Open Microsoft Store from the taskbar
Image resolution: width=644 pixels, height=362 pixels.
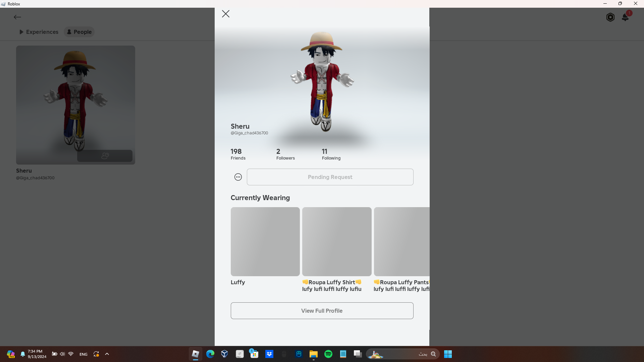254,354
